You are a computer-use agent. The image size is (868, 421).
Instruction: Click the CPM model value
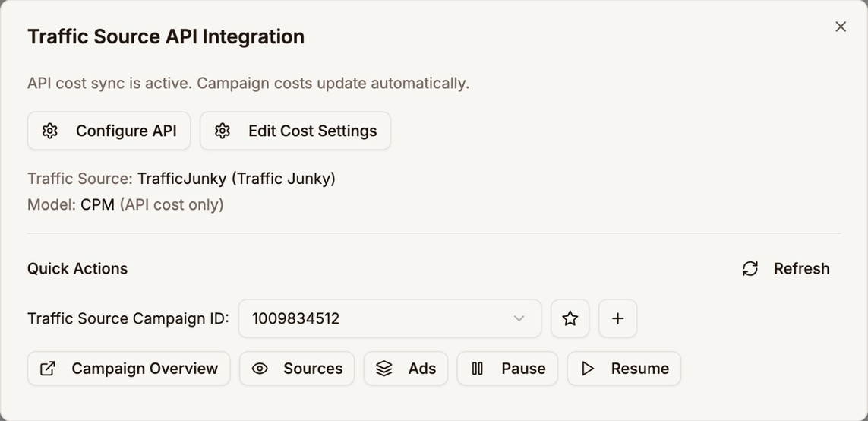97,205
